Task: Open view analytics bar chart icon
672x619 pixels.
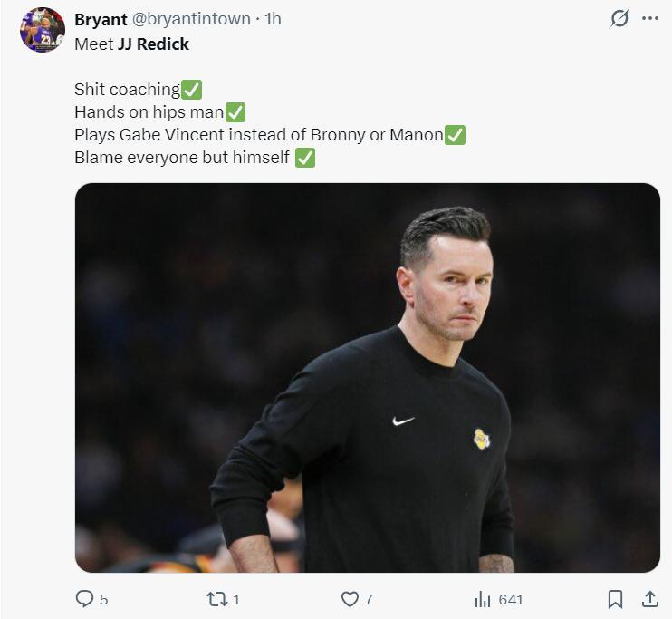Action: point(483,599)
